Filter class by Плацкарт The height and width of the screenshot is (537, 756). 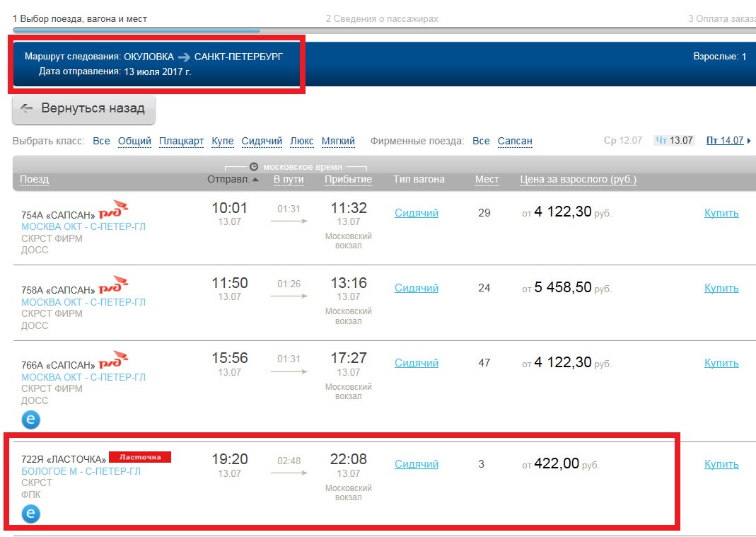[x=181, y=141]
